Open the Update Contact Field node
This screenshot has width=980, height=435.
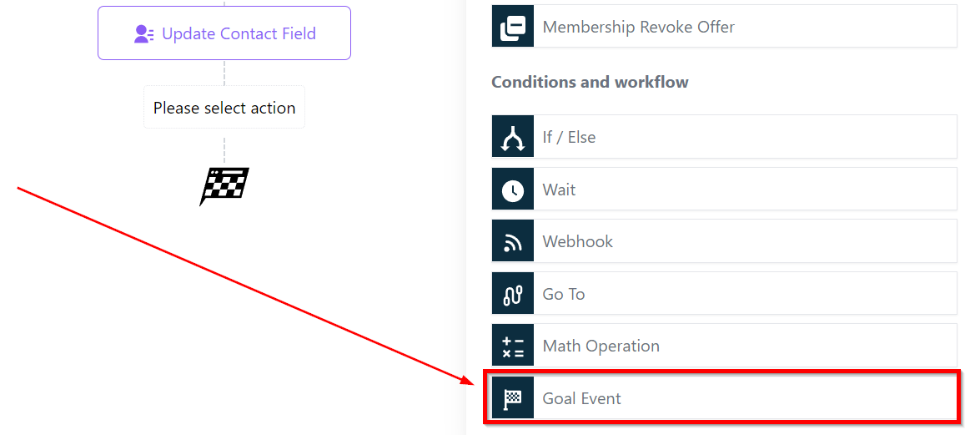click(x=239, y=34)
